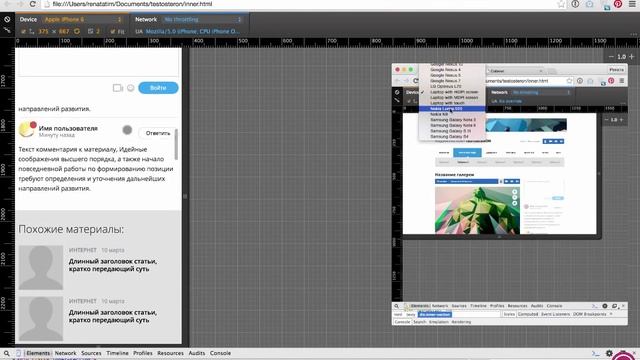
Task: Select Nokia Lumia 520 in the device list
Action: 452,109
